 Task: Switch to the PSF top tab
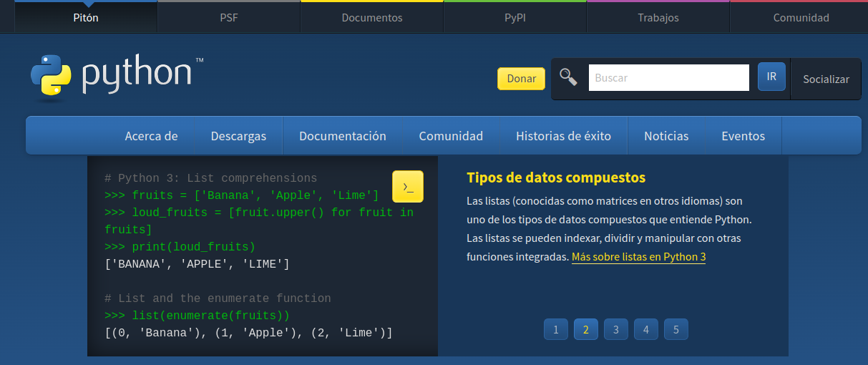tap(229, 18)
